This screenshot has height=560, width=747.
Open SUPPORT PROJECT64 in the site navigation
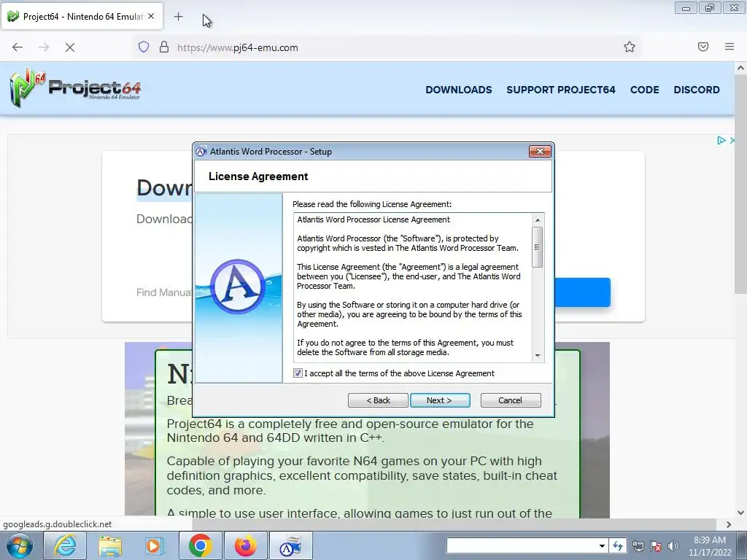pyautogui.click(x=561, y=90)
